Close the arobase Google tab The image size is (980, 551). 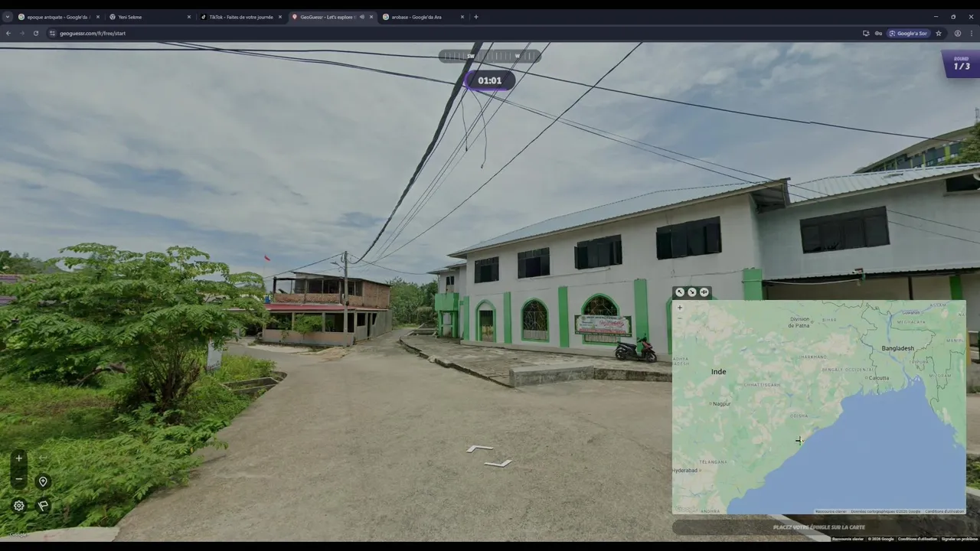pos(462,17)
